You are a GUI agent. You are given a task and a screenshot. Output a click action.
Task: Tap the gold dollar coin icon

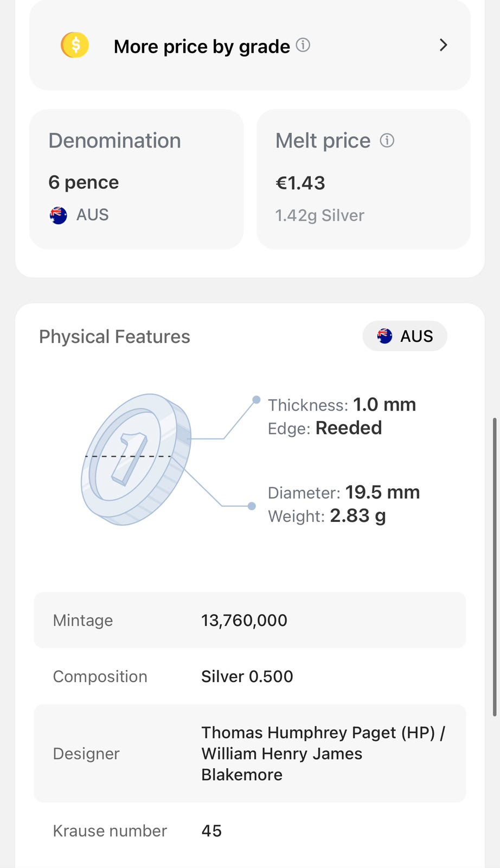pos(75,45)
